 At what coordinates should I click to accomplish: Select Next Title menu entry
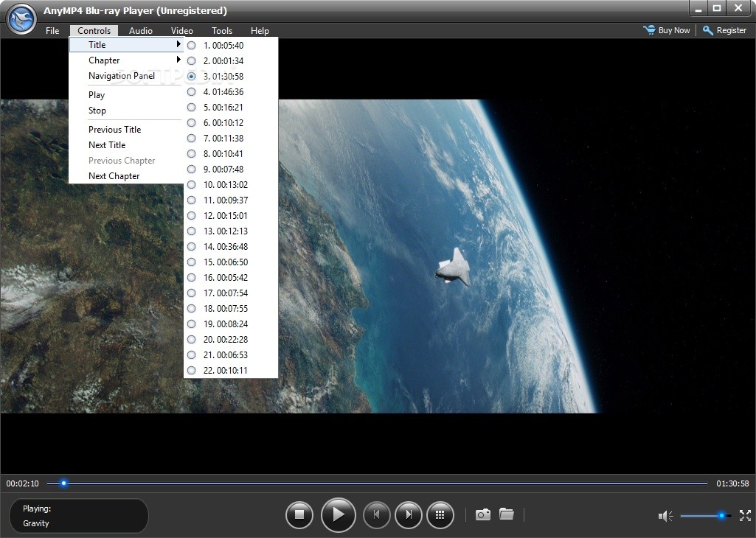pyautogui.click(x=126, y=145)
